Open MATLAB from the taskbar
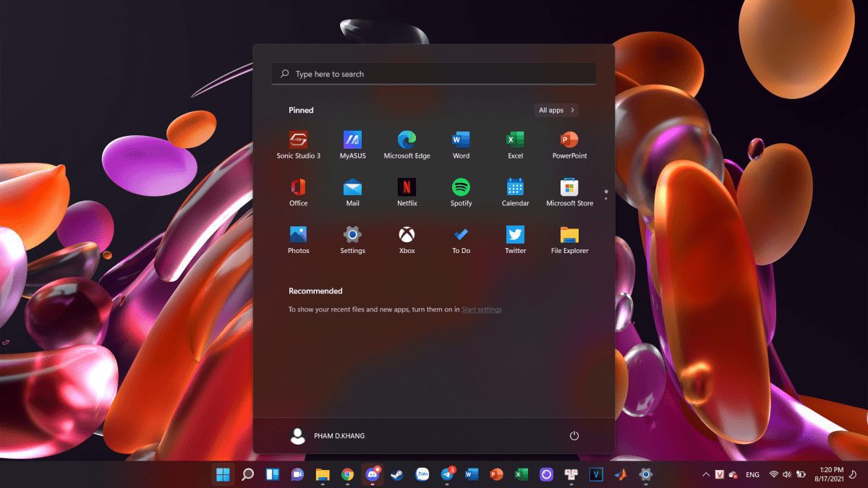868x488 pixels. (x=621, y=474)
